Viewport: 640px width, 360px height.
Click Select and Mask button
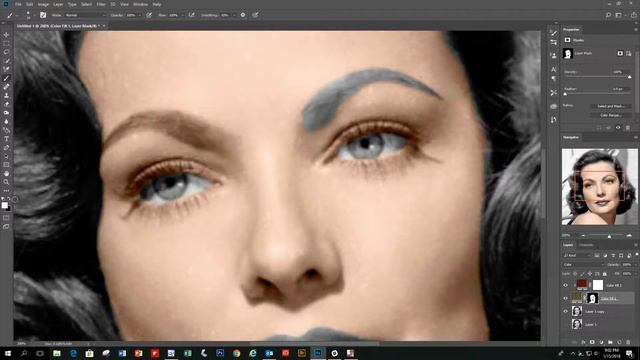[611, 106]
